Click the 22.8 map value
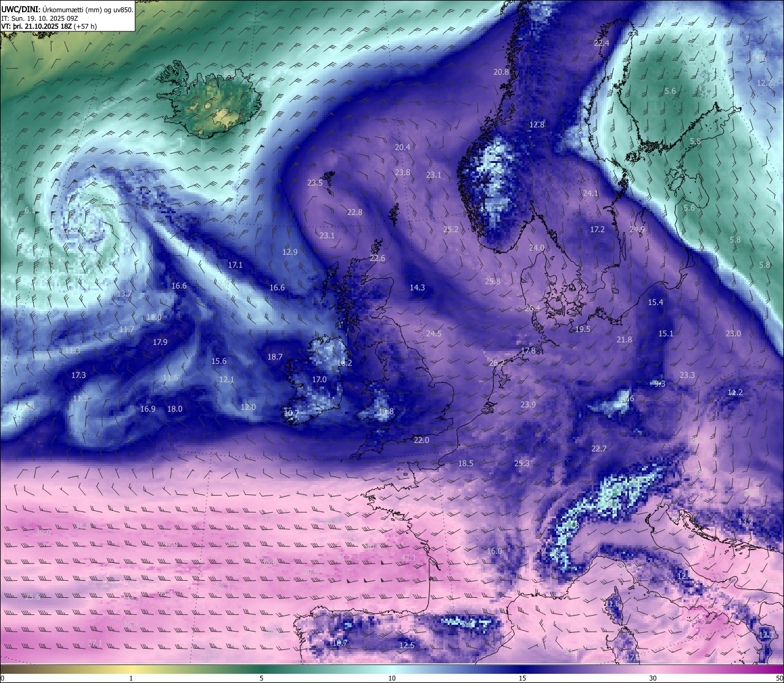784x683 pixels. 355,213
